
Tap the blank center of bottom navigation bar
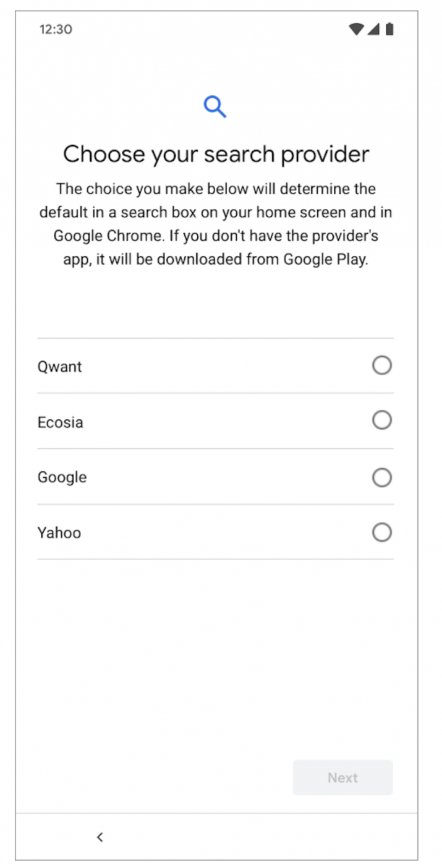pyautogui.click(x=216, y=837)
